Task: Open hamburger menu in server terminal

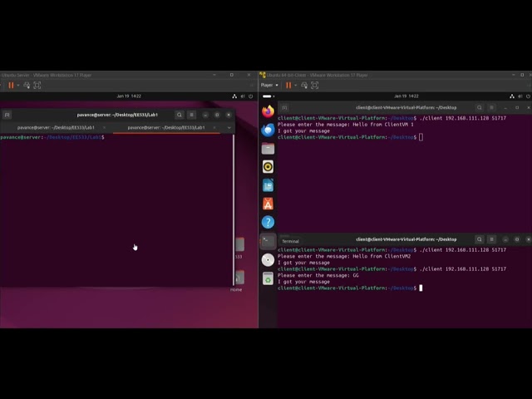Action: (x=192, y=115)
